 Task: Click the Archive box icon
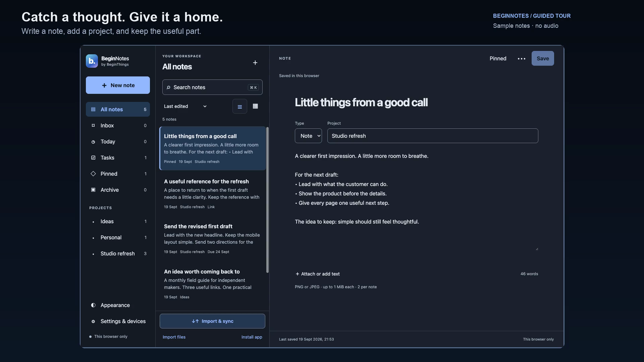pyautogui.click(x=93, y=190)
